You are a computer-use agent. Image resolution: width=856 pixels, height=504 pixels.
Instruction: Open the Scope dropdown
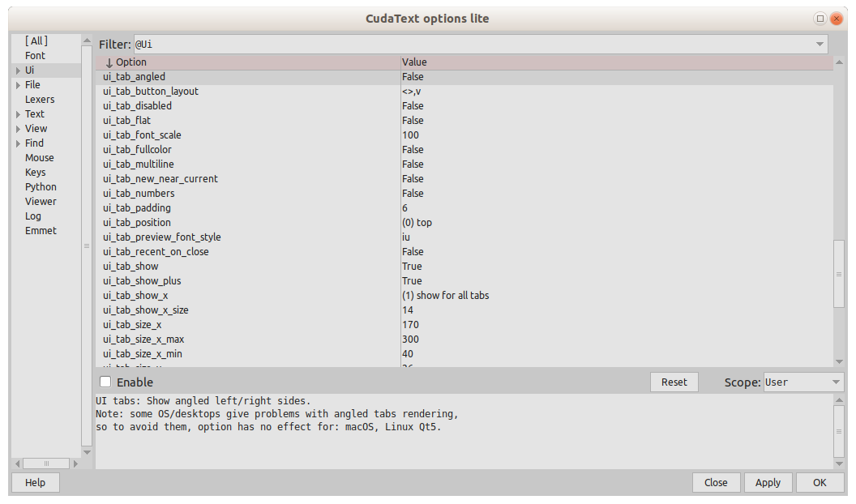tap(803, 382)
